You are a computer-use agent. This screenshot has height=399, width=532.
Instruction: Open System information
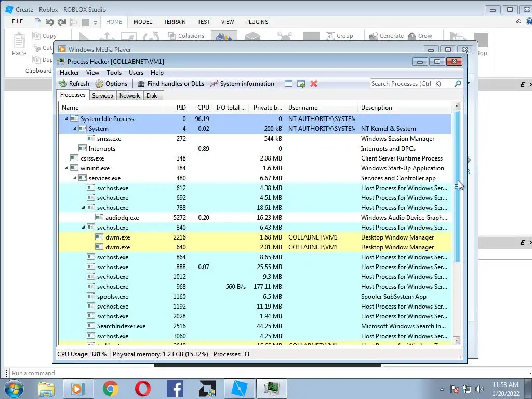point(242,84)
